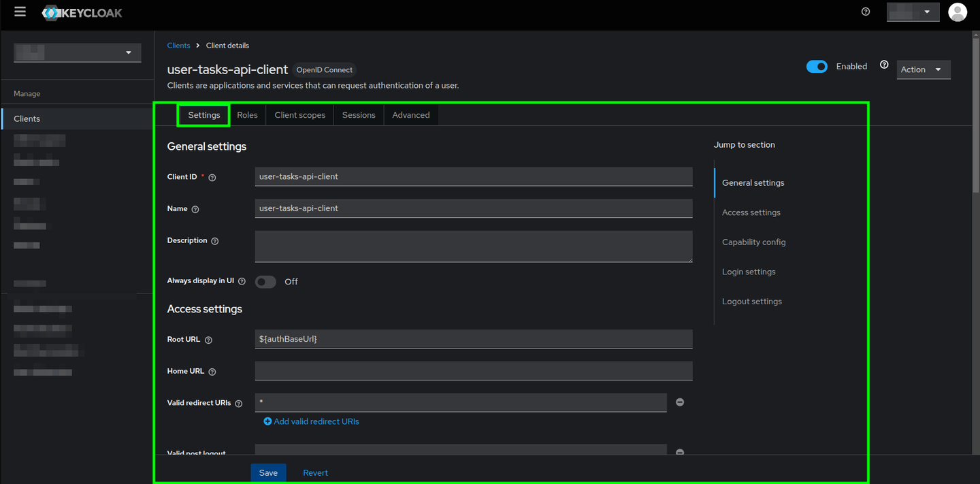Switch to the Advanced tab
This screenshot has width=980, height=484.
(x=410, y=114)
